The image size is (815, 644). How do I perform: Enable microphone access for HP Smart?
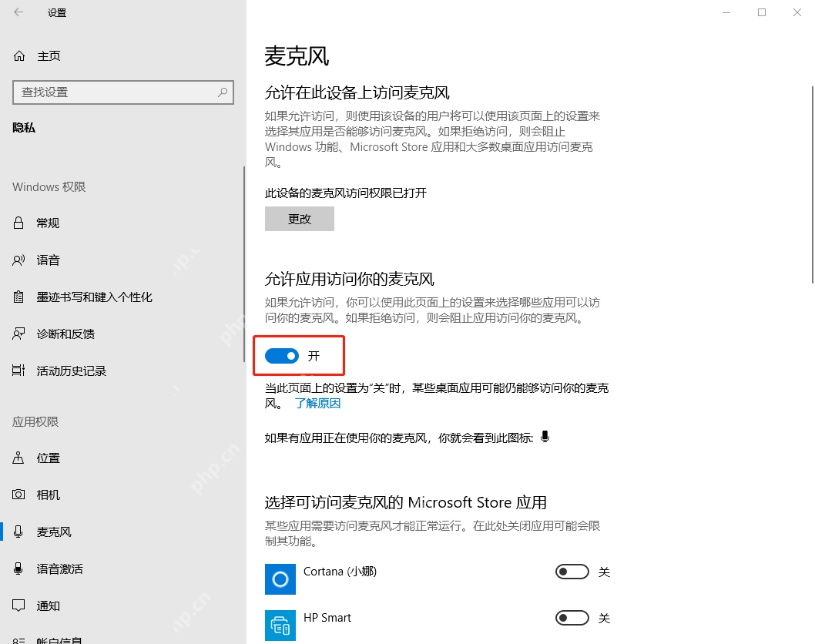coord(572,618)
